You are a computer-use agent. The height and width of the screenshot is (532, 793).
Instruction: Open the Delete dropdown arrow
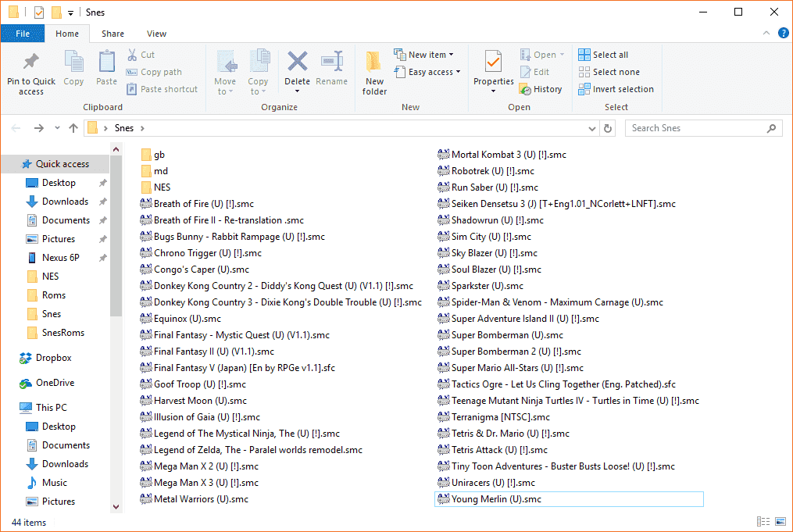298,91
